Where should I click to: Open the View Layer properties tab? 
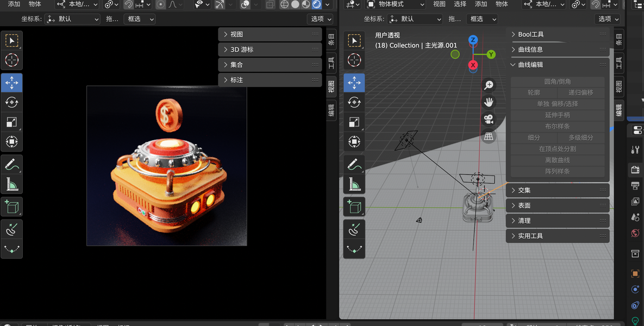click(x=635, y=202)
